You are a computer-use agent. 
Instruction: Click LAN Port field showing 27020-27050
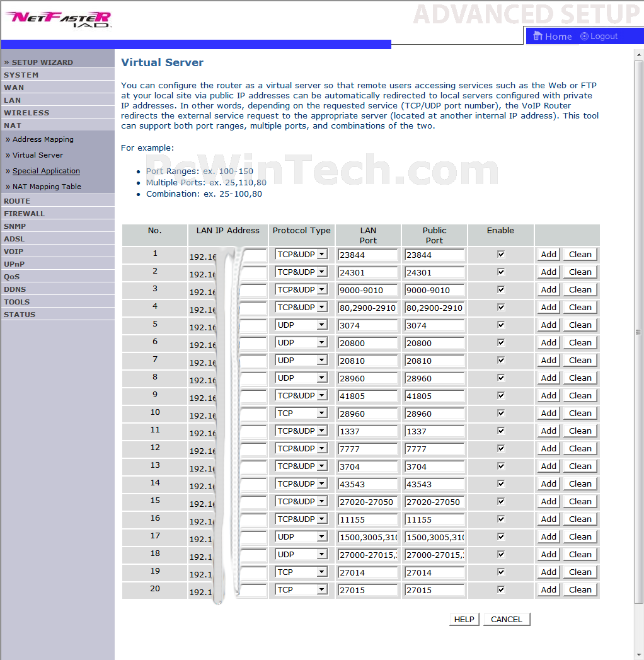pos(367,502)
